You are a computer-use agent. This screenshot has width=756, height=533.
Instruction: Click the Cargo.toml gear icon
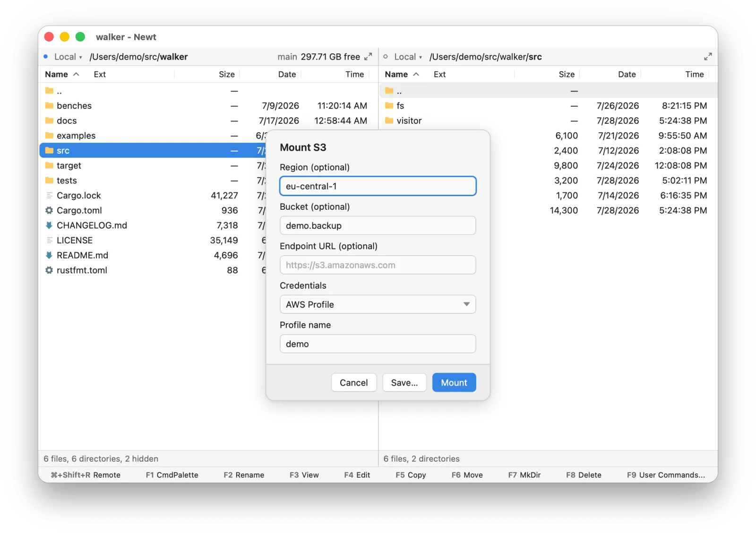click(x=49, y=210)
